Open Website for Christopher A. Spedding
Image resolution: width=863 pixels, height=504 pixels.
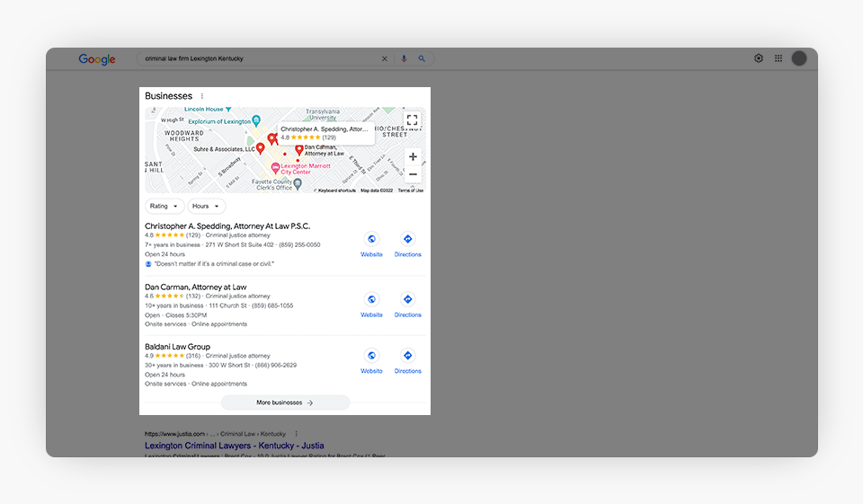(x=371, y=243)
